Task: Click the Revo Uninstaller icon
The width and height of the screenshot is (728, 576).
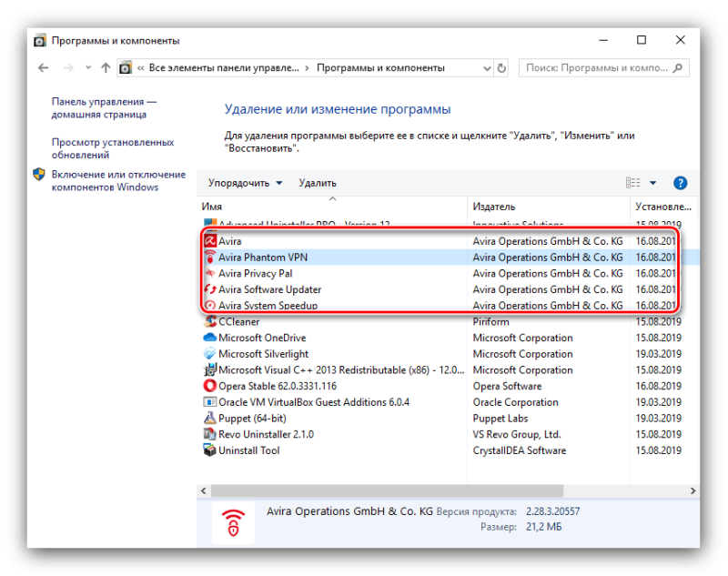Action: (x=210, y=434)
